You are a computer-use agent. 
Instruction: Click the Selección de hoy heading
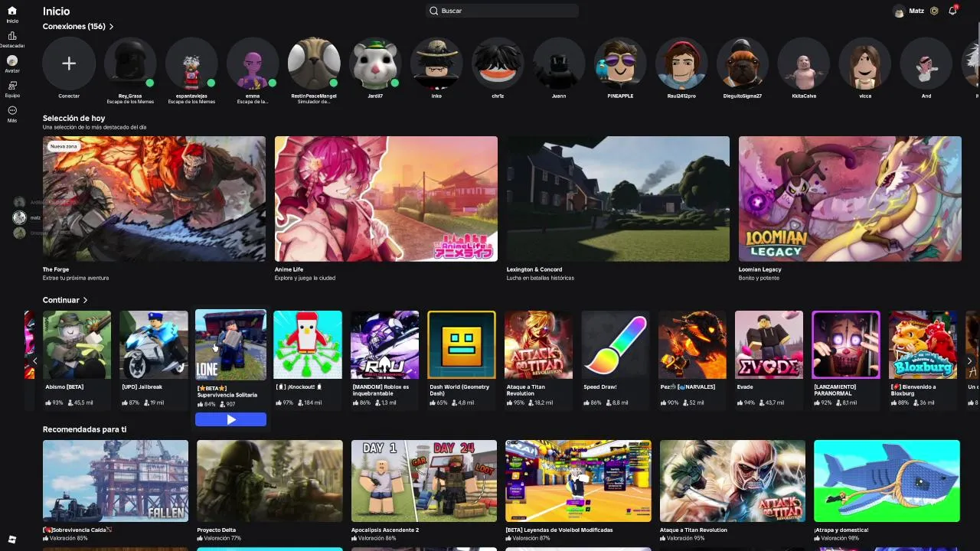pyautogui.click(x=74, y=119)
